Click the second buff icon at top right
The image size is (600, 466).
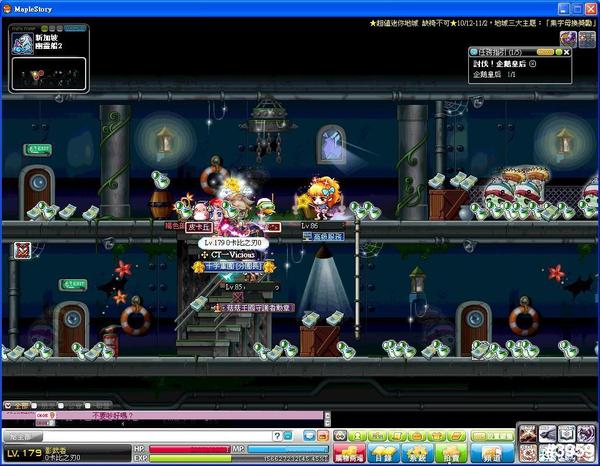point(587,39)
